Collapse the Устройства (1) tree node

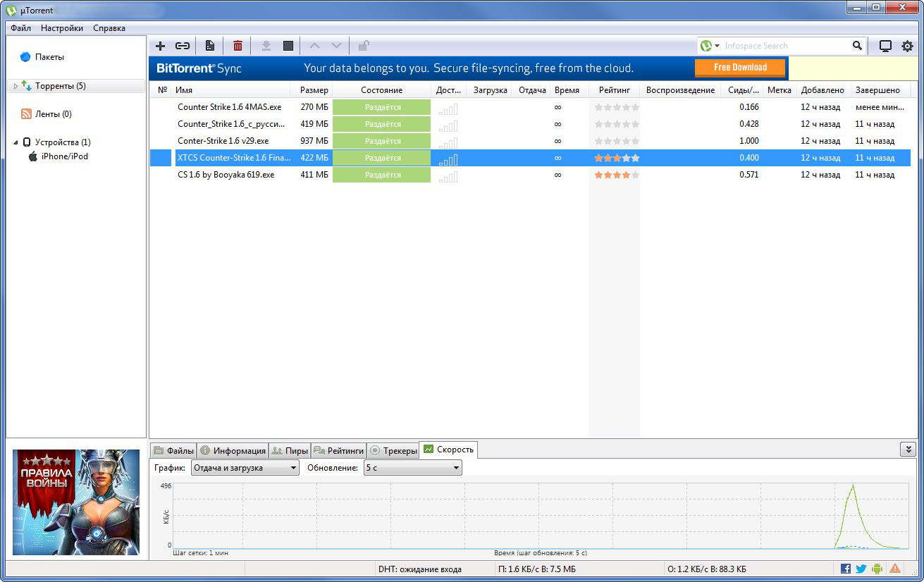[16, 142]
